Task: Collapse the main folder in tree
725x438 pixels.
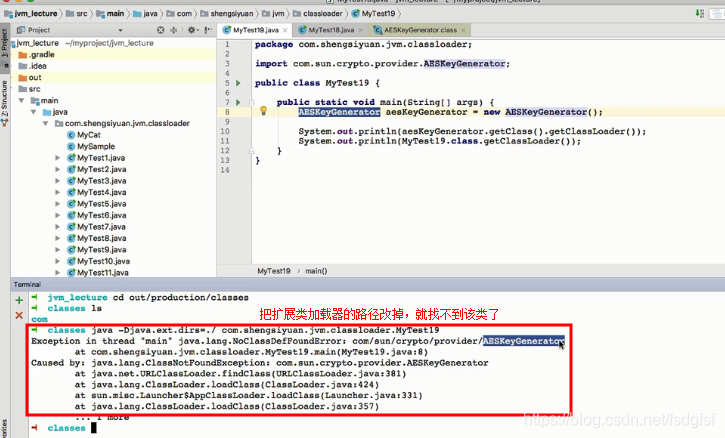Action: (x=21, y=100)
